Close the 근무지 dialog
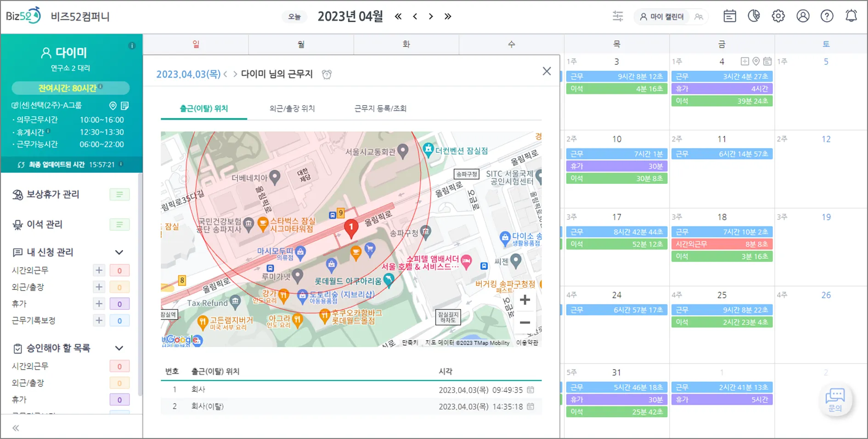This screenshot has width=868, height=439. click(547, 71)
